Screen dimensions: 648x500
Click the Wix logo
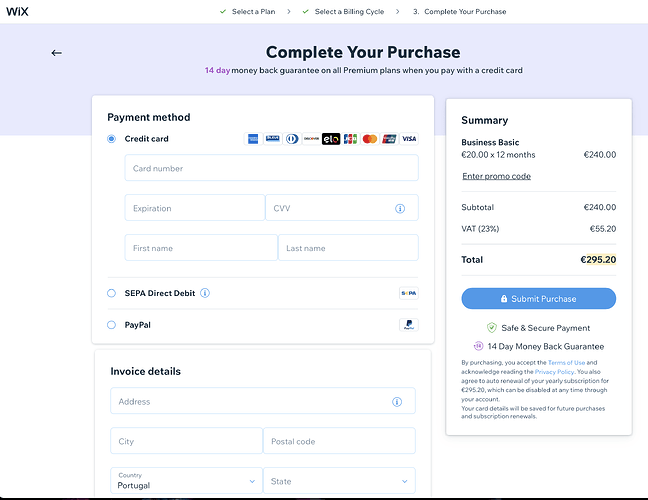(x=20, y=12)
